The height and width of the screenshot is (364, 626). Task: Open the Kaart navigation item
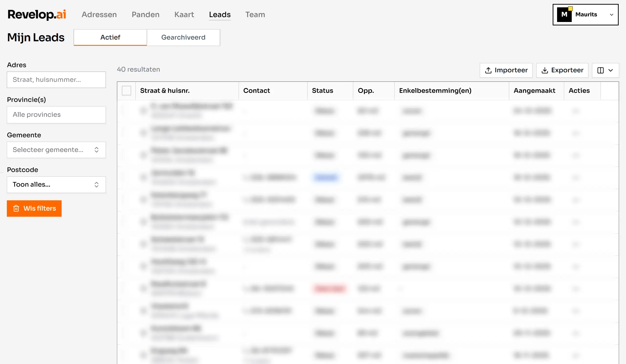click(184, 14)
